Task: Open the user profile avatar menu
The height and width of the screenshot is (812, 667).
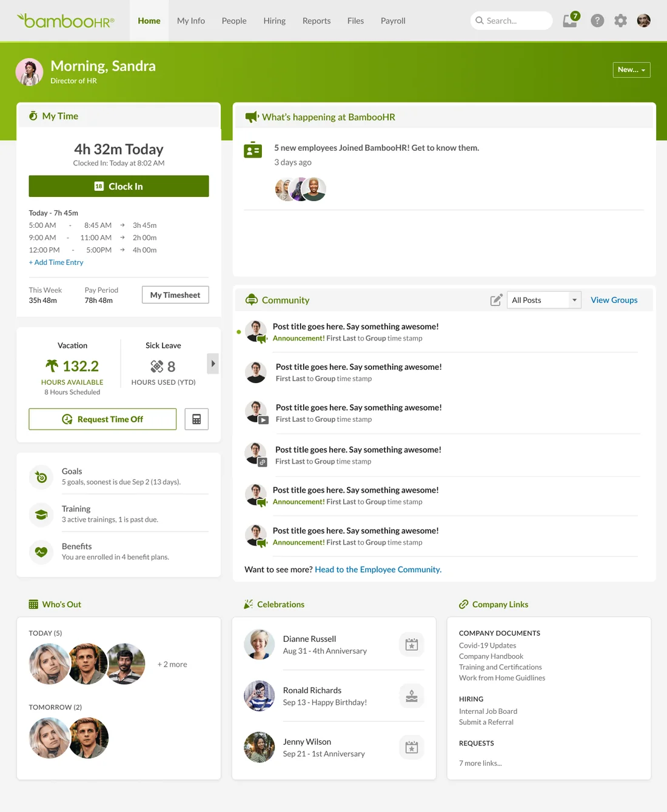Action: [x=644, y=21]
